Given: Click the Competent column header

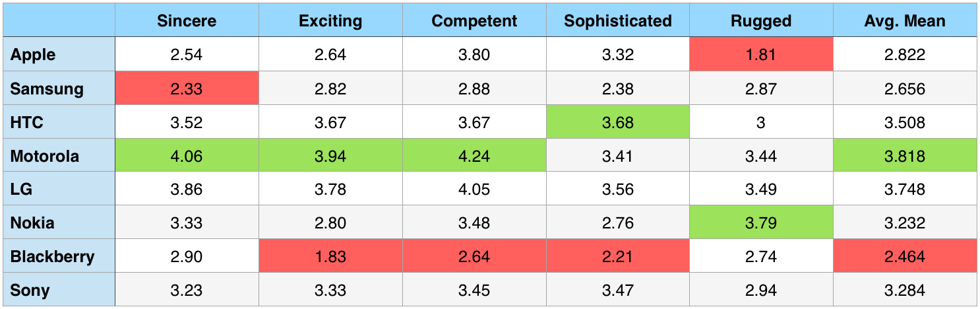Looking at the screenshot, I should click(474, 20).
